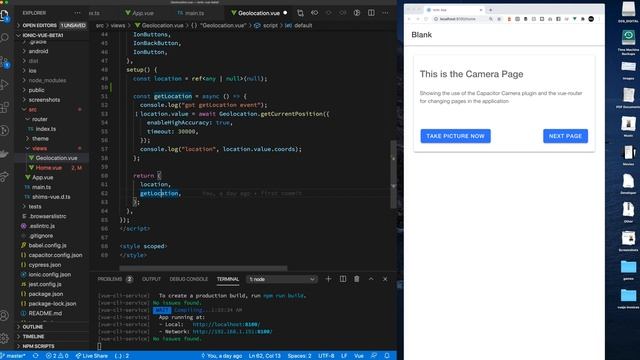
Task: Select the Geolocation.vue editor tab
Action: [x=259, y=13]
